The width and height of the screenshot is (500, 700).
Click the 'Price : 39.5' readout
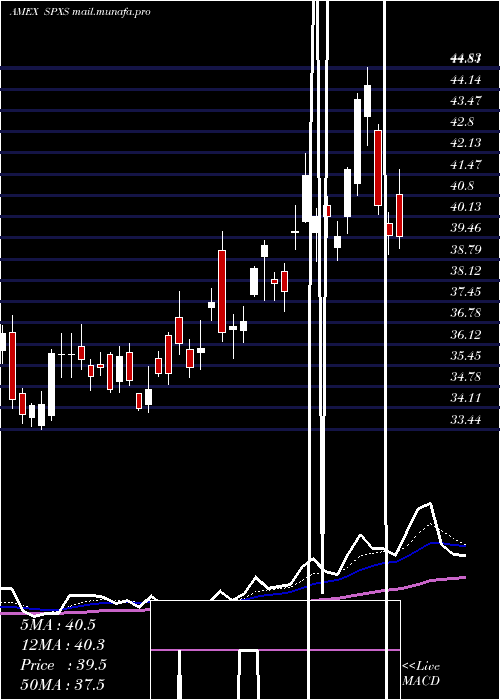tap(63, 665)
